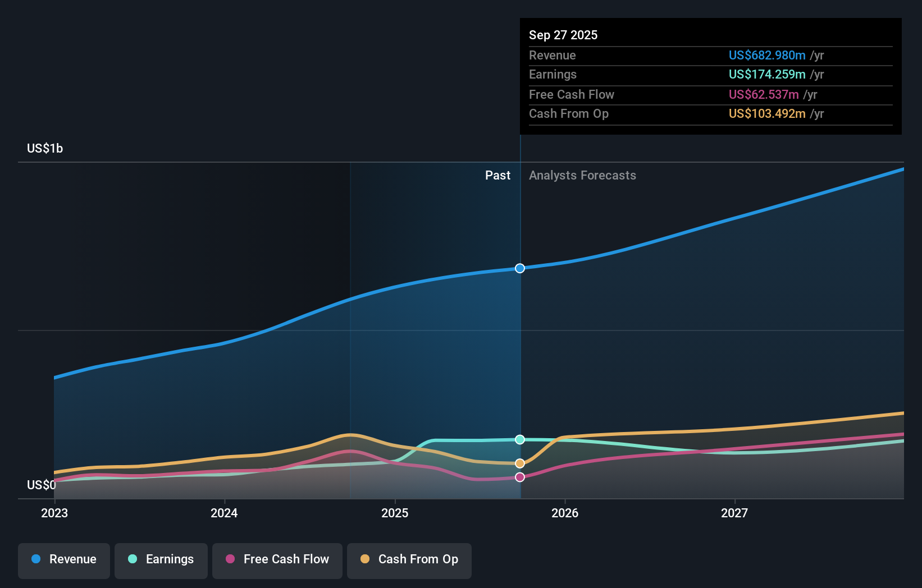This screenshot has width=922, height=588.
Task: Collapse the Analysts Forecasts section
Action: (582, 175)
